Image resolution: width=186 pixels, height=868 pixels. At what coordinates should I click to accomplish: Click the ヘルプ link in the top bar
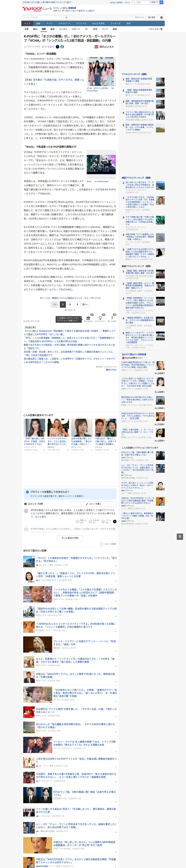pyautogui.click(x=127, y=2)
